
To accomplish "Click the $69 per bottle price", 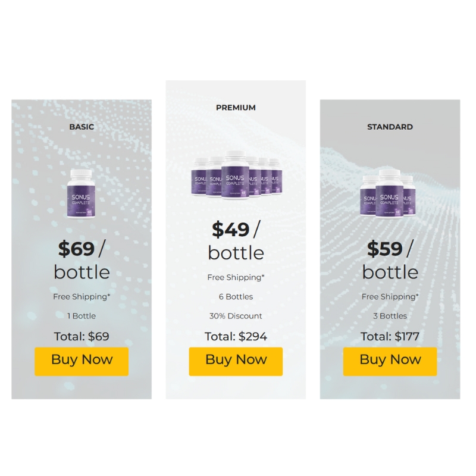I will 82,260.
